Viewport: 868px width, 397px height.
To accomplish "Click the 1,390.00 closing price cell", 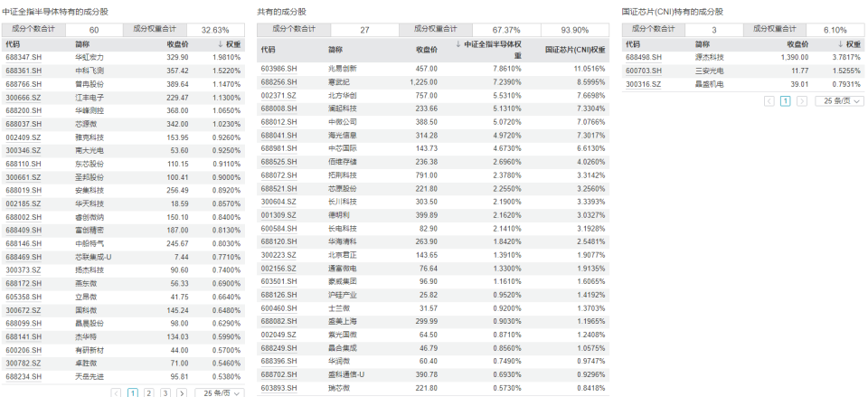I will pos(795,57).
